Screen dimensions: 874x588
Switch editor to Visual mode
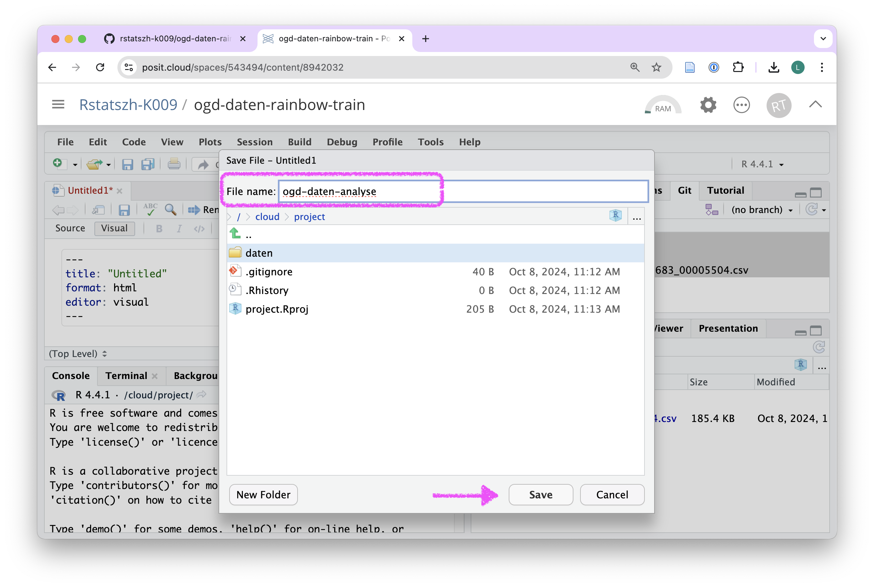click(114, 228)
